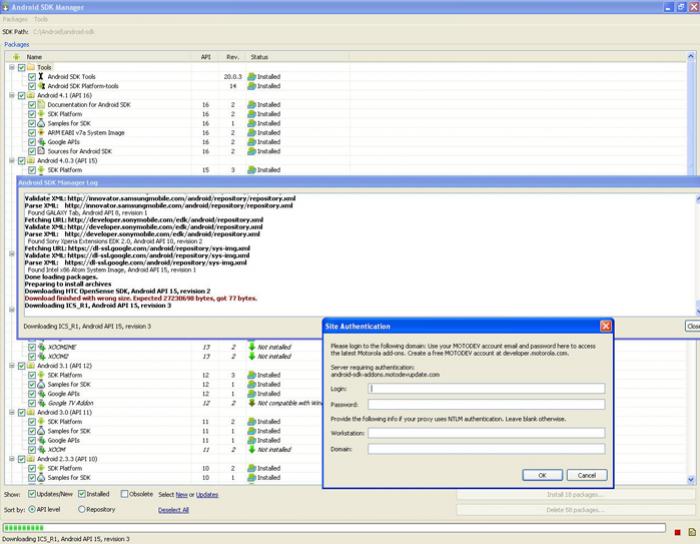Click the Select New link

pos(181,494)
